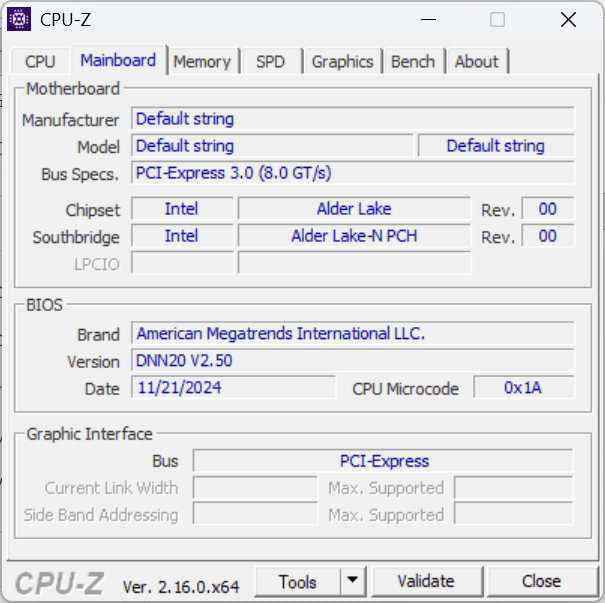The image size is (605, 603).
Task: Click the CPU Microcode value field
Action: point(523,388)
